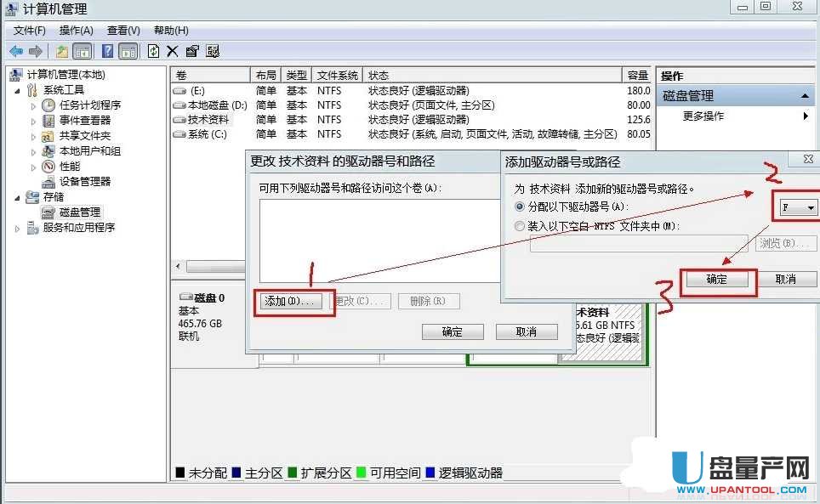Expand the 服务和应用程序 tree node

click(x=17, y=228)
